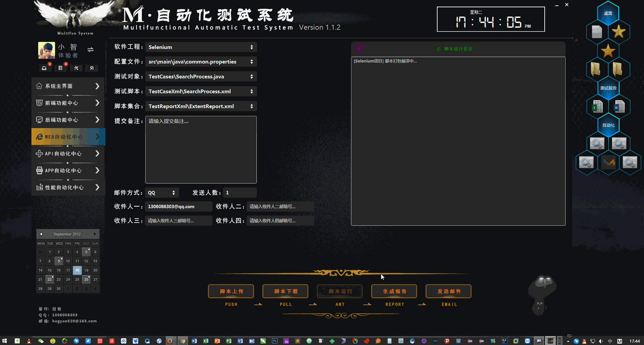Click the 脚本运行 ANT button
The image size is (644, 345).
(340, 291)
